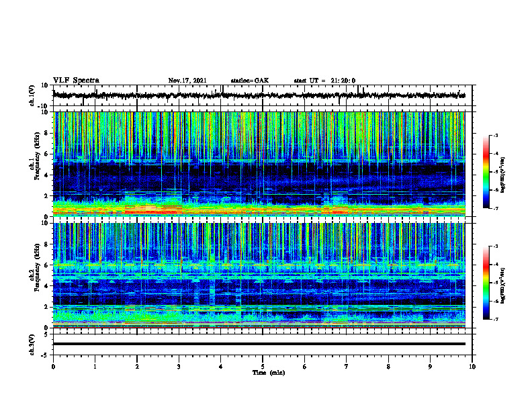Click the ch.1(V) waveform trace panel
The image size is (532, 411).
coord(263,95)
